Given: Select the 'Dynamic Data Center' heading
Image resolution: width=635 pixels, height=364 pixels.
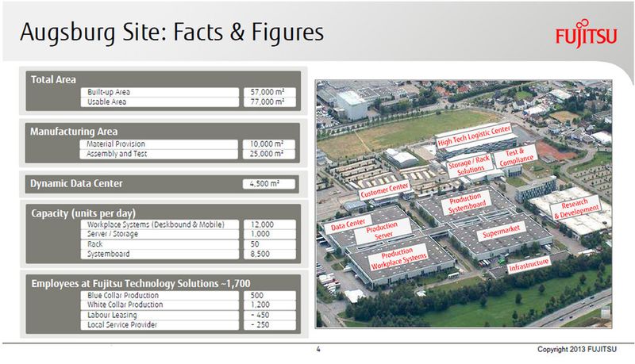Looking at the screenshot, I should pyautogui.click(x=76, y=184).
